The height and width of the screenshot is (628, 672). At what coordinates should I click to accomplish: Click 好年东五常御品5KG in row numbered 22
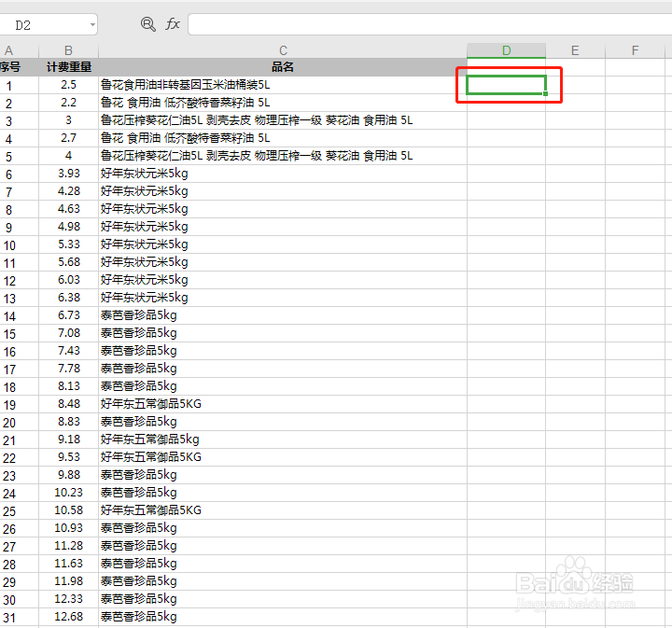[x=283, y=457]
